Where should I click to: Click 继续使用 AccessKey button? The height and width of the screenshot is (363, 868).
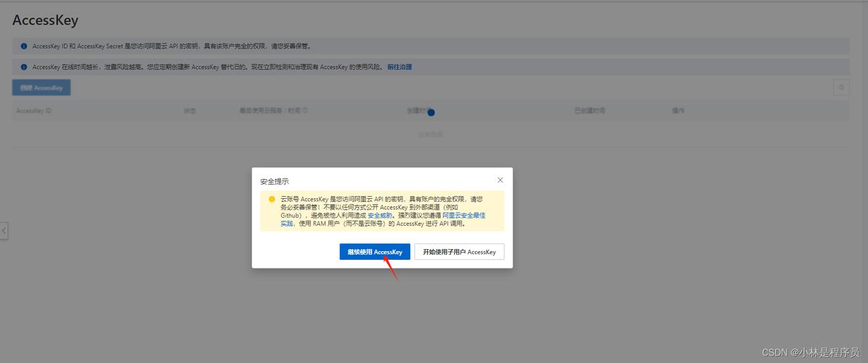(375, 252)
